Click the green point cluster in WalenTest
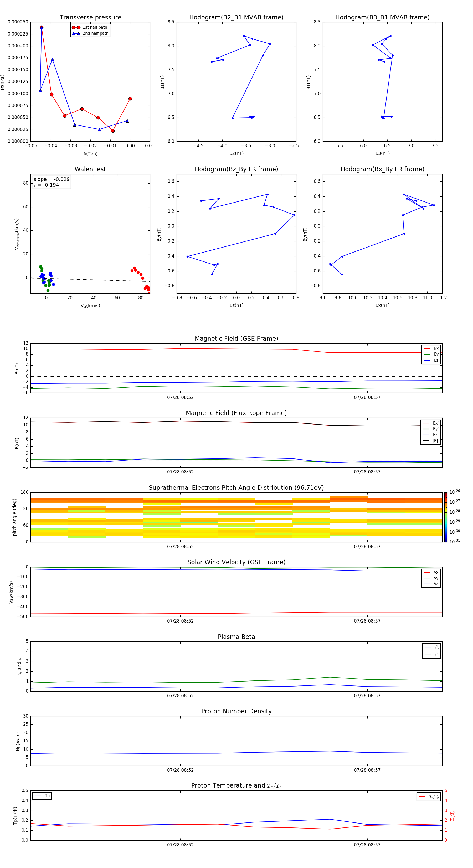 point(45,278)
